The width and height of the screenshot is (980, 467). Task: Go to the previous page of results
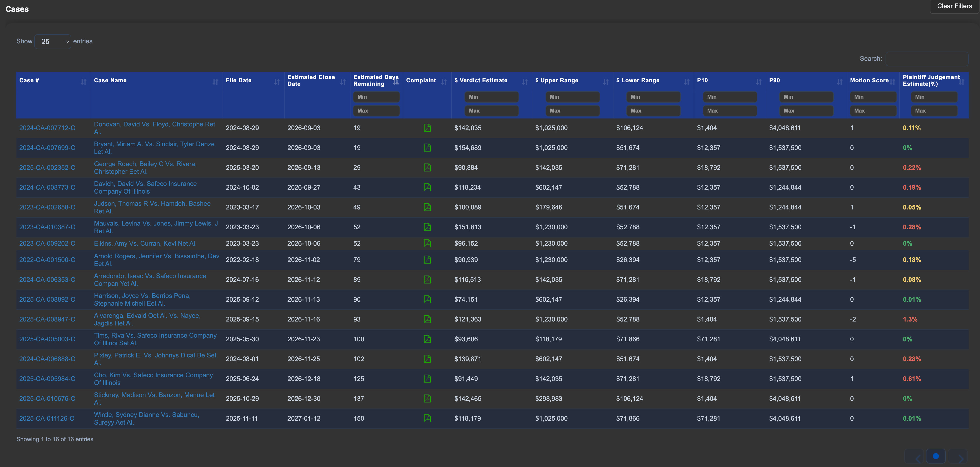tap(914, 456)
